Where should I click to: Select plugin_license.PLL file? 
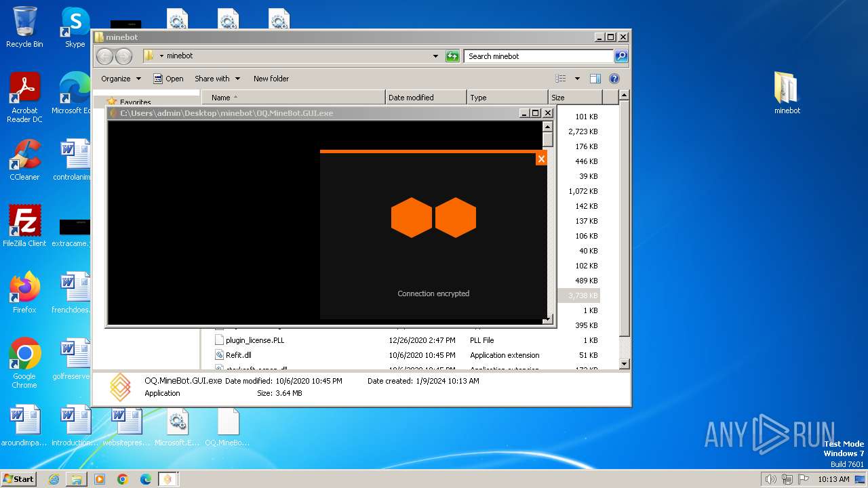(255, 340)
